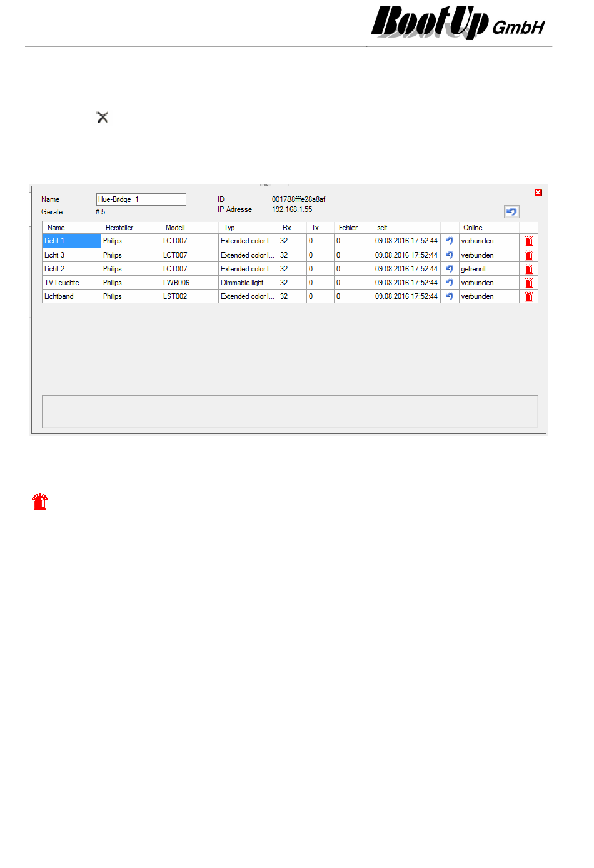This screenshot has width=594, height=868.
Task: Click the BootUp GmbH logo
Action: click(458, 23)
